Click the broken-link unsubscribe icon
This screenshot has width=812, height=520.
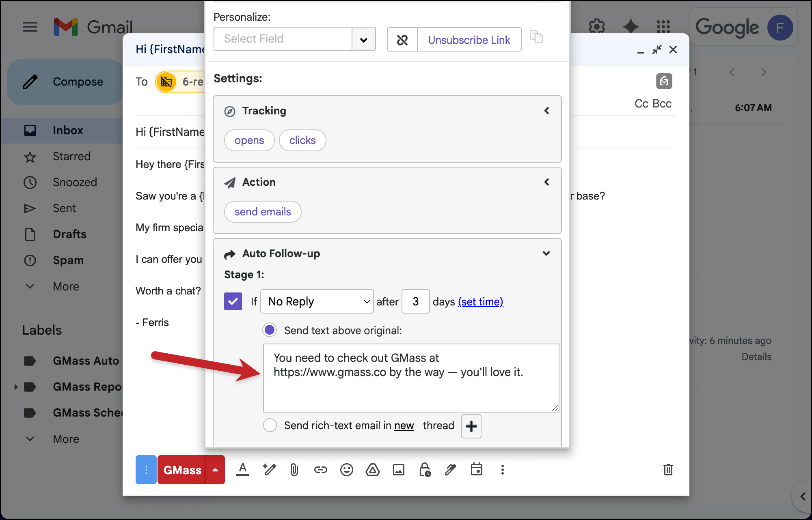[x=402, y=40]
